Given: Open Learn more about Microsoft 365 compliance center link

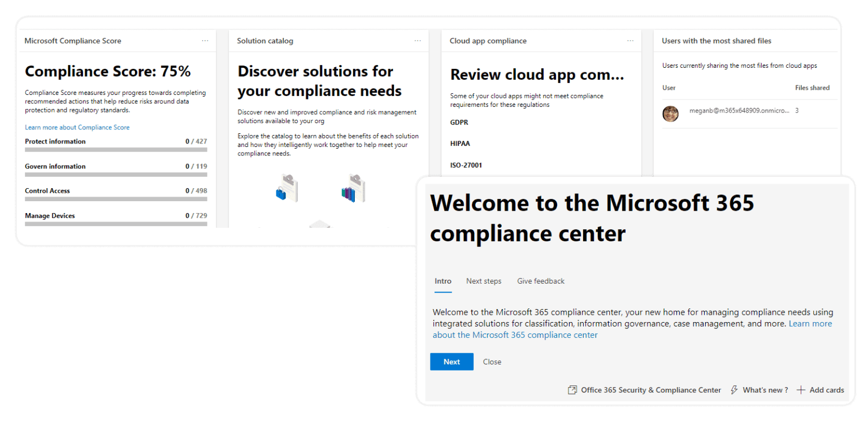Looking at the screenshot, I should point(632,329).
